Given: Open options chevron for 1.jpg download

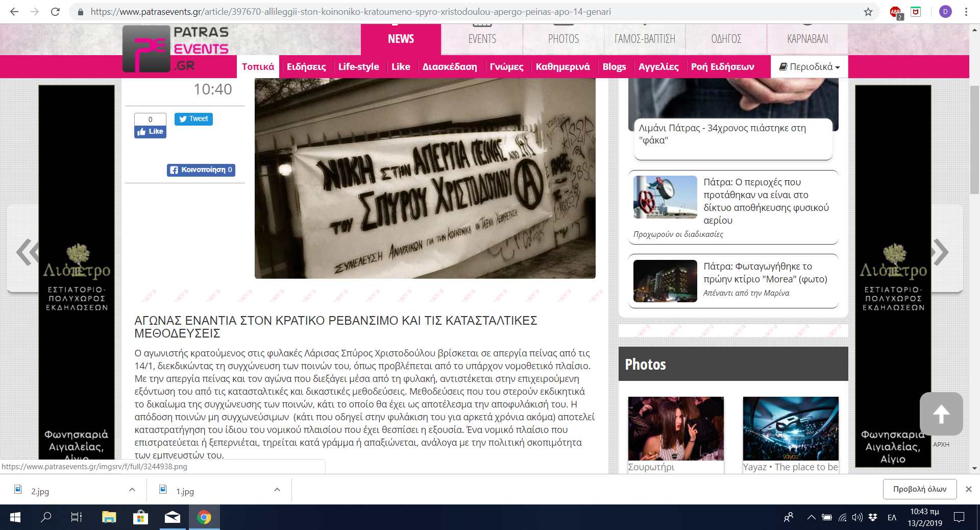Looking at the screenshot, I should (x=277, y=490).
